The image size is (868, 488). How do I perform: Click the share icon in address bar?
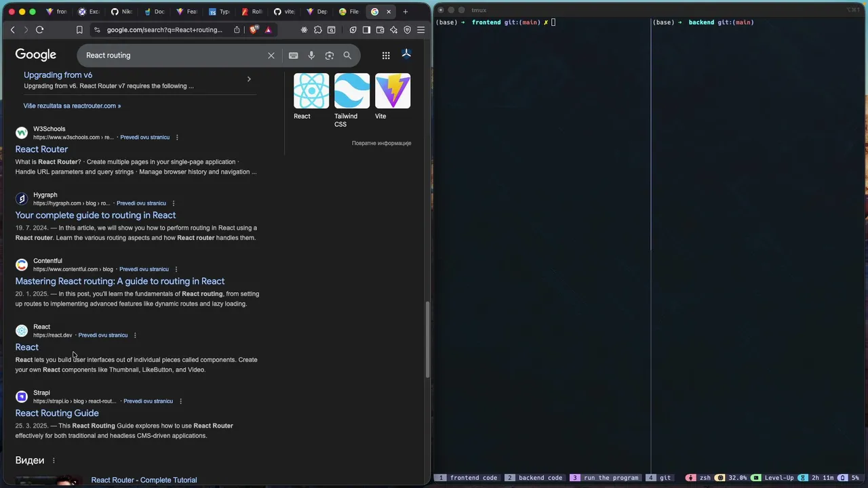coord(237,30)
